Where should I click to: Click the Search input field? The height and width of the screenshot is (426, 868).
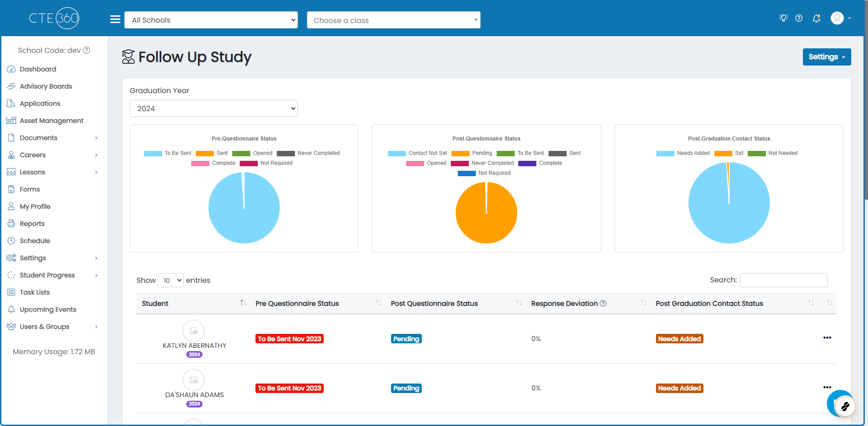pos(784,280)
